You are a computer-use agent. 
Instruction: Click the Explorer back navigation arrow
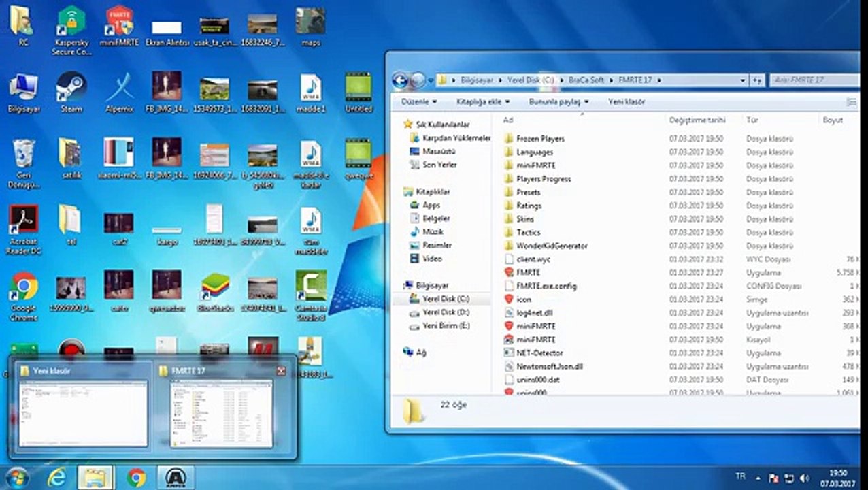[x=400, y=80]
